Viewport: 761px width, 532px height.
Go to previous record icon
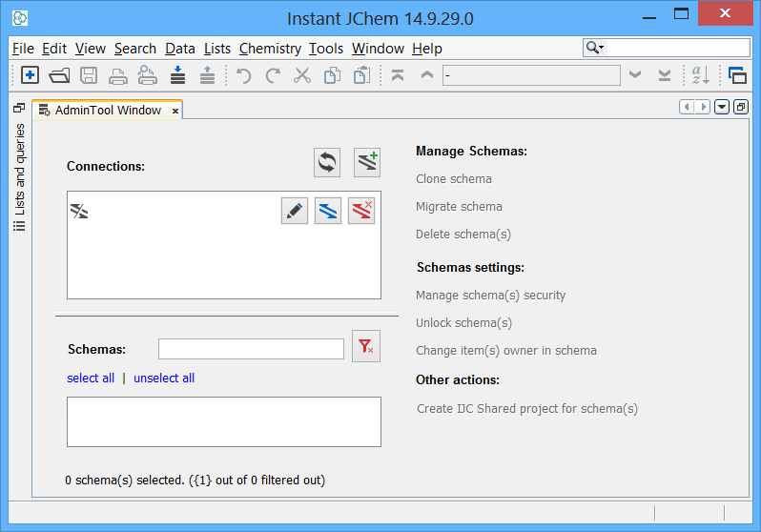point(427,74)
